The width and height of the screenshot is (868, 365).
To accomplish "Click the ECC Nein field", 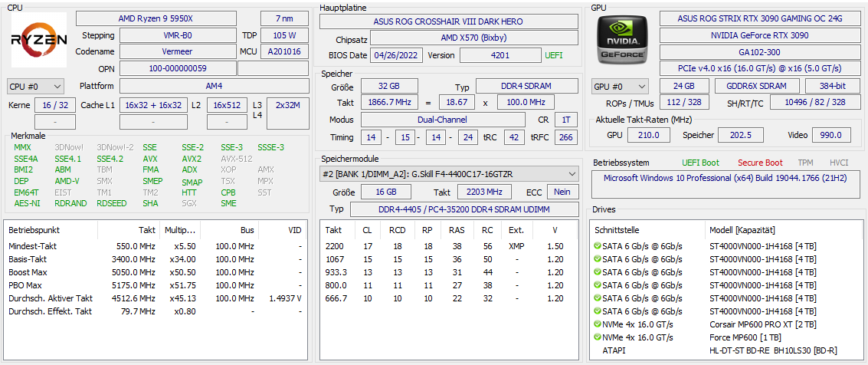I will coord(562,192).
